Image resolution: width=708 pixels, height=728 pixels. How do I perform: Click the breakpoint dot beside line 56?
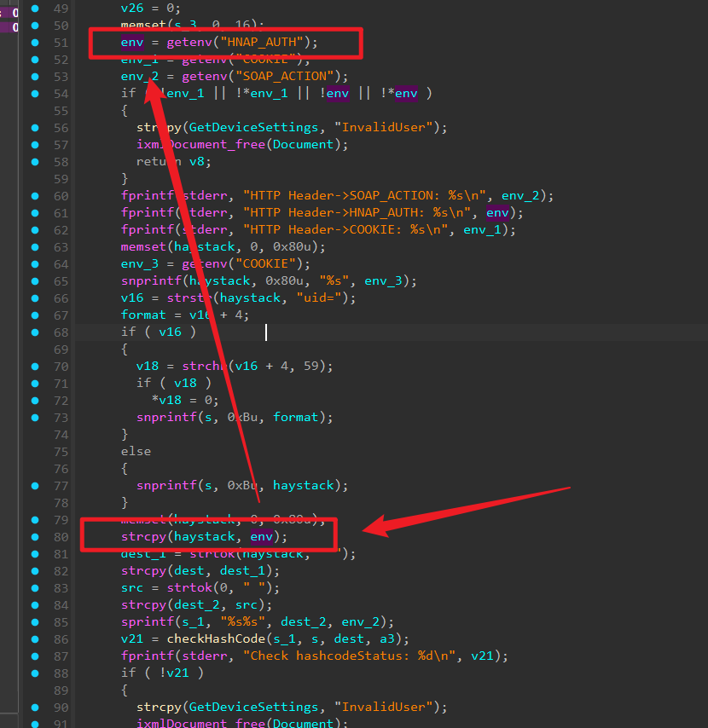click(x=35, y=128)
